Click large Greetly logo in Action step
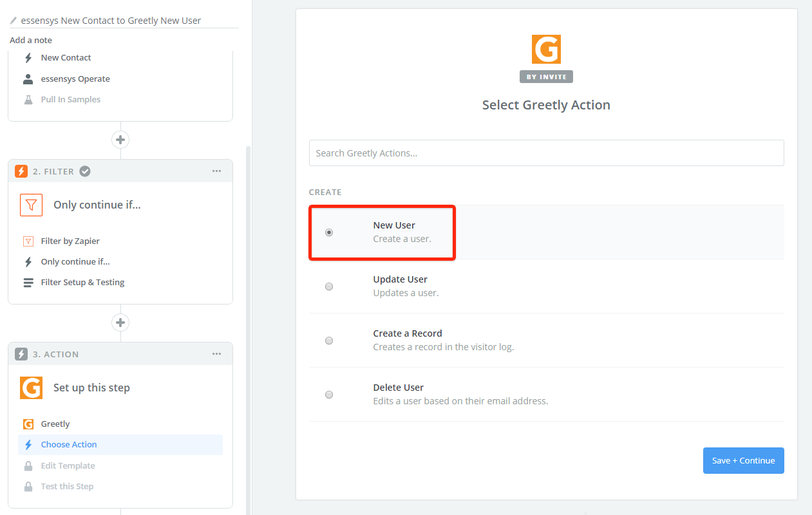The height and width of the screenshot is (515, 812). pyautogui.click(x=31, y=388)
